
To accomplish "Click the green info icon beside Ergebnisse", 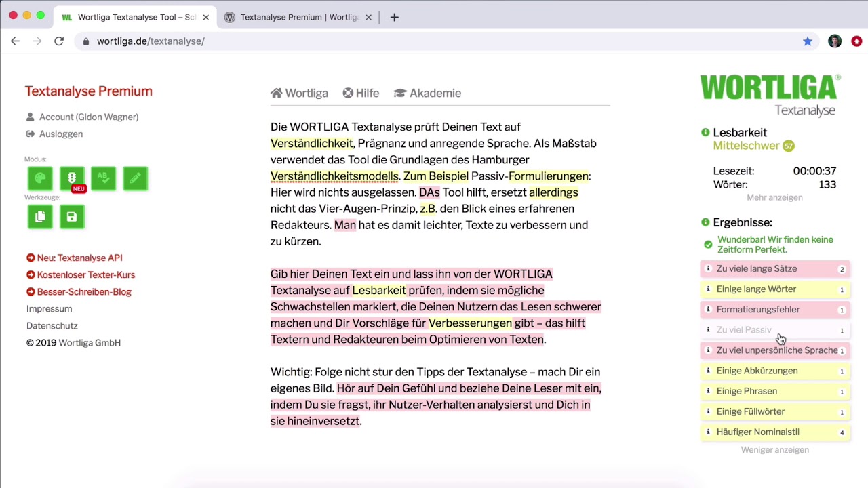I will click(705, 222).
